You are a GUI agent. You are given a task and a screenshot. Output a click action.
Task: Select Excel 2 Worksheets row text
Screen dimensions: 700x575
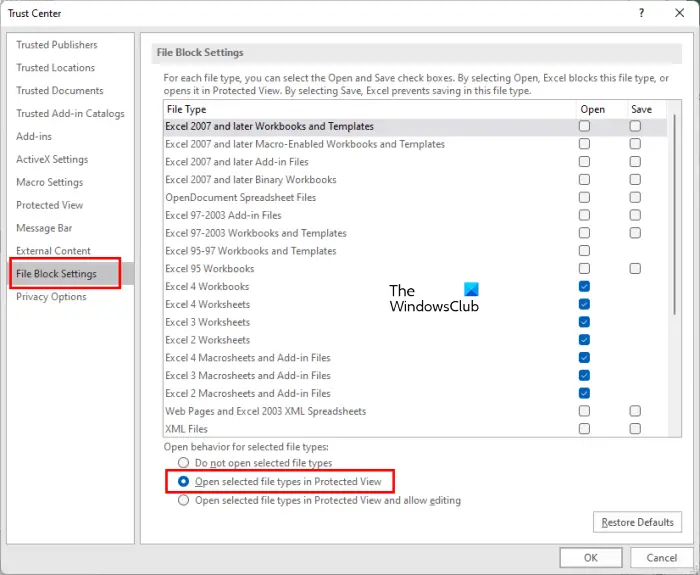point(208,340)
